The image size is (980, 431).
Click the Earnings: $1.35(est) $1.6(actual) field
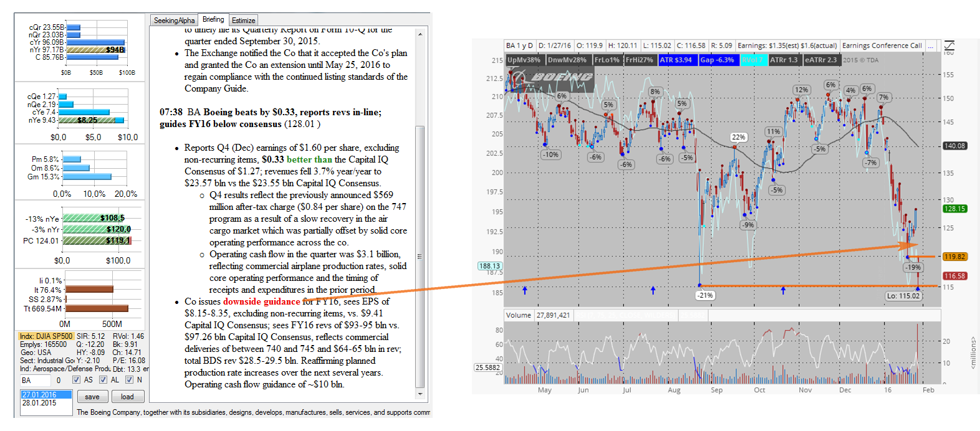[787, 45]
